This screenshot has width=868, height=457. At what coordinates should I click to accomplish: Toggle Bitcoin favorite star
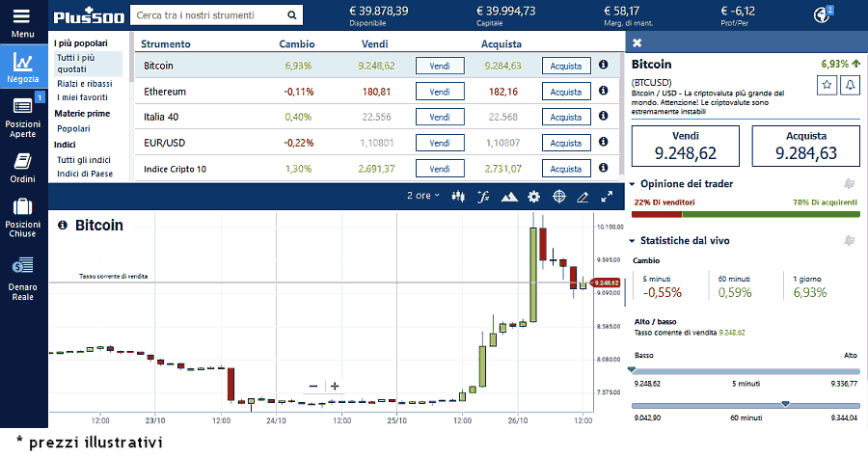(827, 85)
